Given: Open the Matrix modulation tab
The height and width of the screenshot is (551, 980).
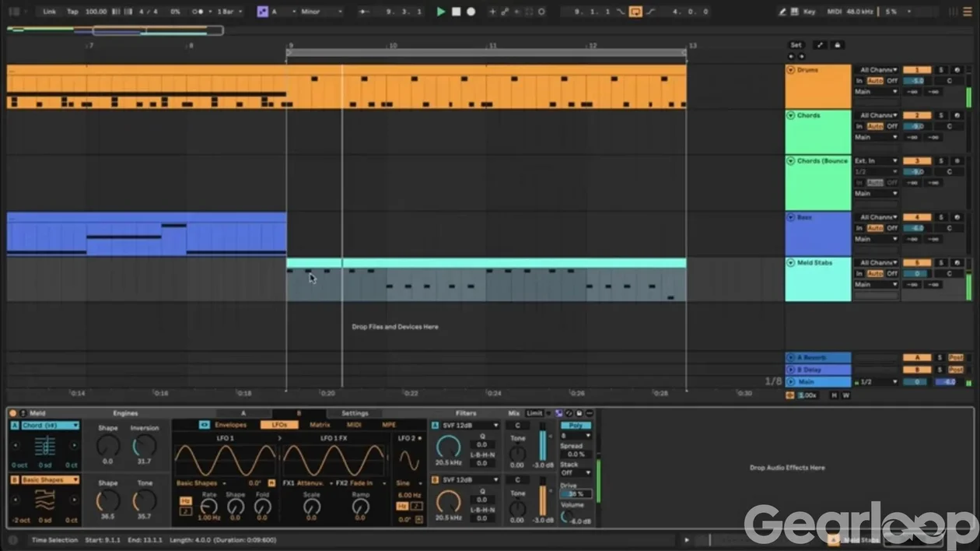Looking at the screenshot, I should 320,425.
